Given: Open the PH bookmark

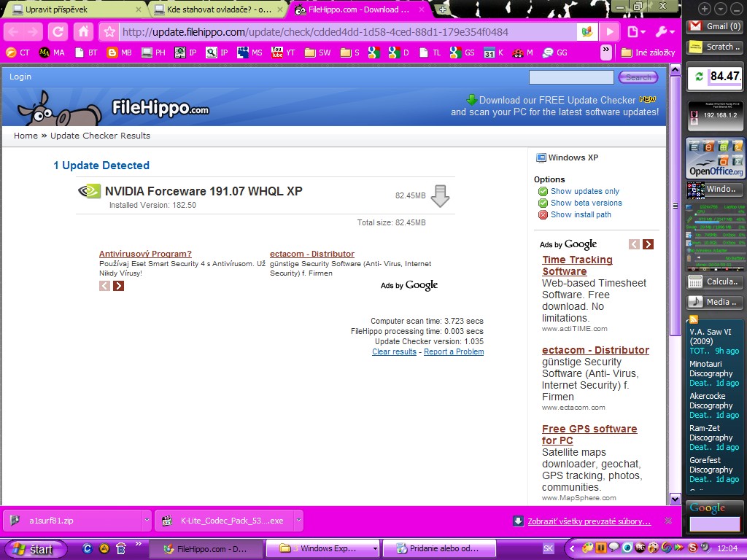Looking at the screenshot, I should 153,52.
